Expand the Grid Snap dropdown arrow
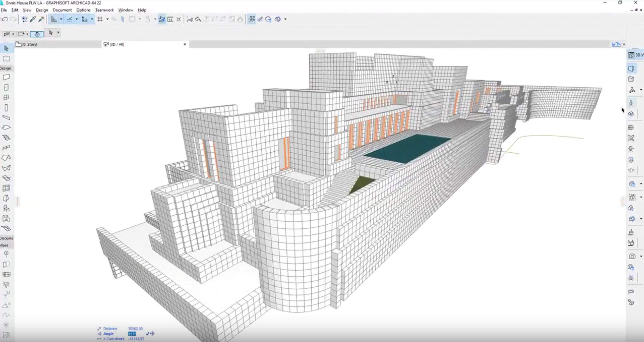 [x=107, y=19]
